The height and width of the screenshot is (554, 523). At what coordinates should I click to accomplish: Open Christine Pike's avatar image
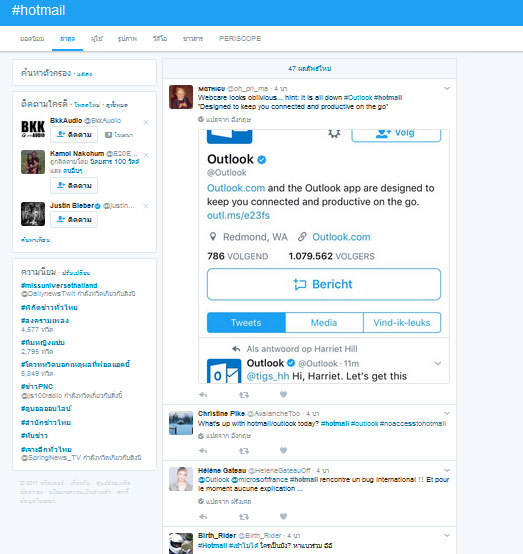(181, 423)
